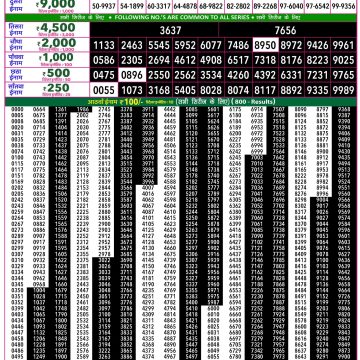The height and width of the screenshot is (360, 360).
Task: Pick 4260 in the 500 prize row
Action: point(238,75)
